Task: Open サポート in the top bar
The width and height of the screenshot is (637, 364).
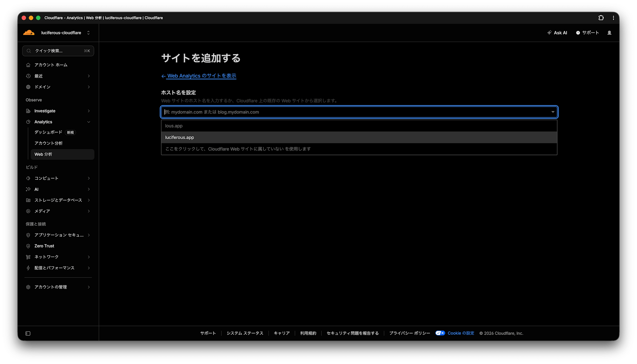Action: coord(588,33)
